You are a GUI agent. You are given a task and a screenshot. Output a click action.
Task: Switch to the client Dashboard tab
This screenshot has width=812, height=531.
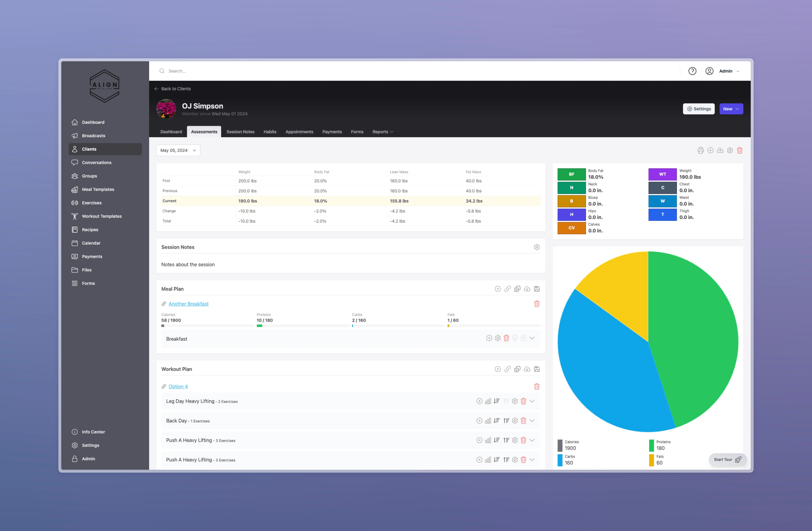pyautogui.click(x=171, y=132)
